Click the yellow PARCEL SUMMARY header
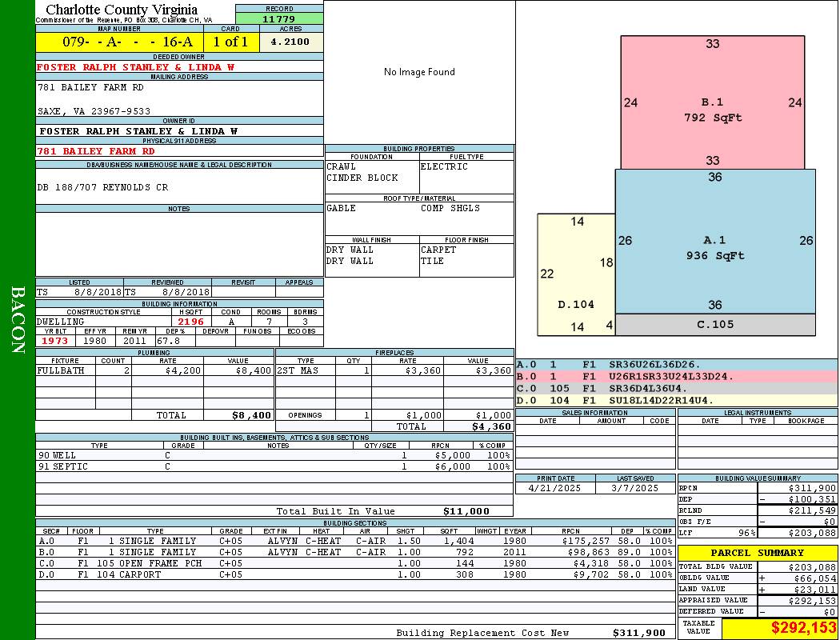 [x=758, y=553]
